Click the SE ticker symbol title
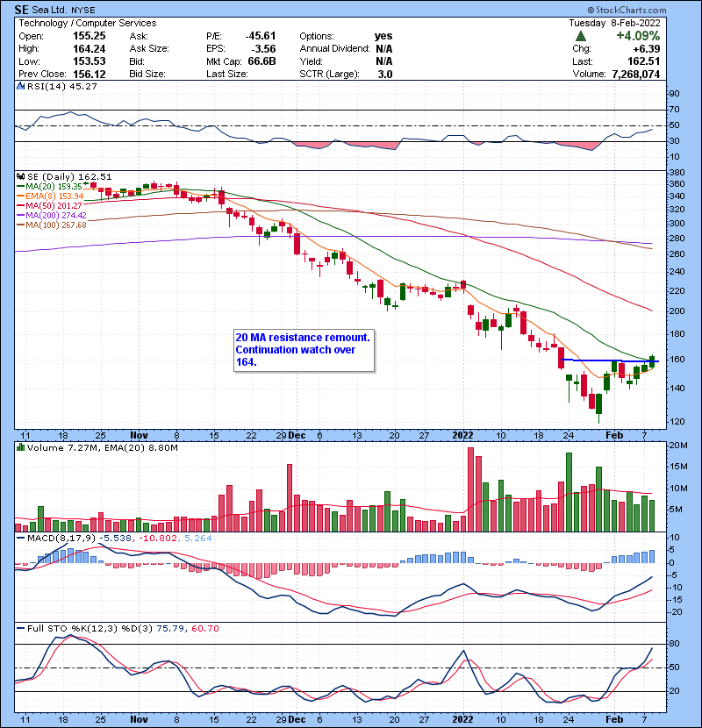 point(22,10)
